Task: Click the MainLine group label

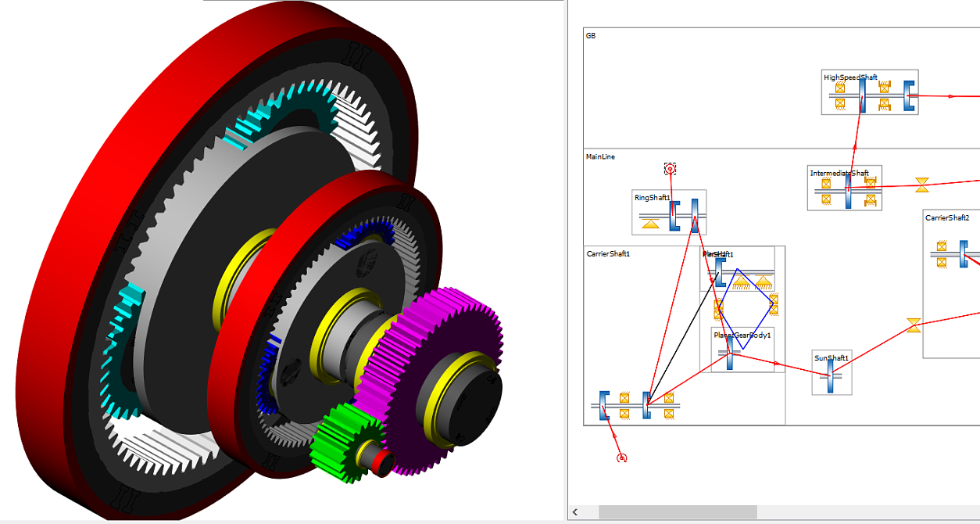Action: coord(600,156)
